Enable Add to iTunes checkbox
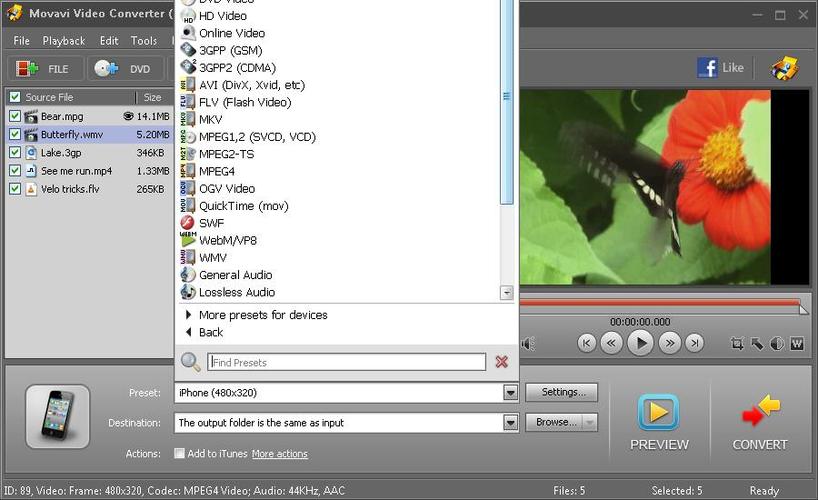This screenshot has width=818, height=500. tap(179, 453)
